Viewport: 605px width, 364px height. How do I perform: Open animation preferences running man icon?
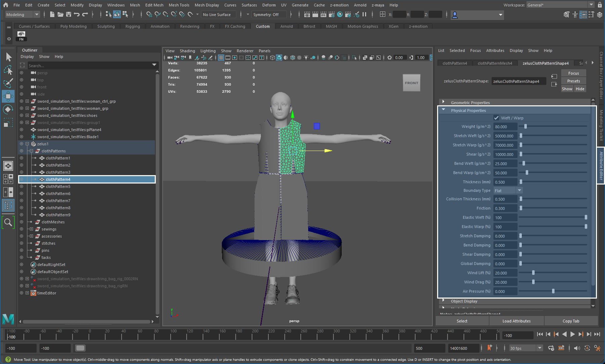point(597,348)
